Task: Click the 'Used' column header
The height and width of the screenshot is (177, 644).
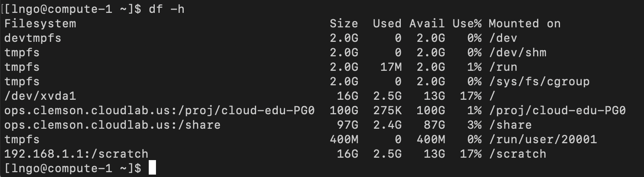Action: [387, 24]
